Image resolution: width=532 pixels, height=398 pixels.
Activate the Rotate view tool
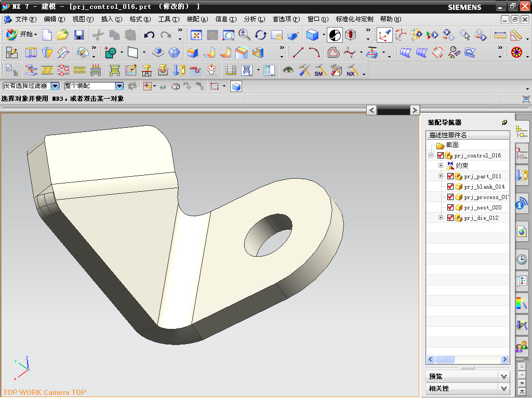coord(261,35)
